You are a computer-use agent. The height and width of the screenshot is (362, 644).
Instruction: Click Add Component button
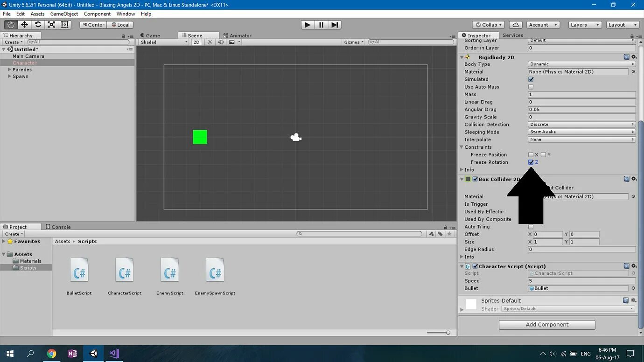click(x=547, y=325)
